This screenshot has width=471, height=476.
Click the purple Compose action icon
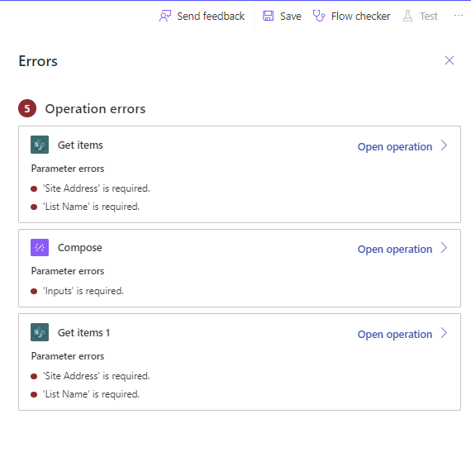40,247
